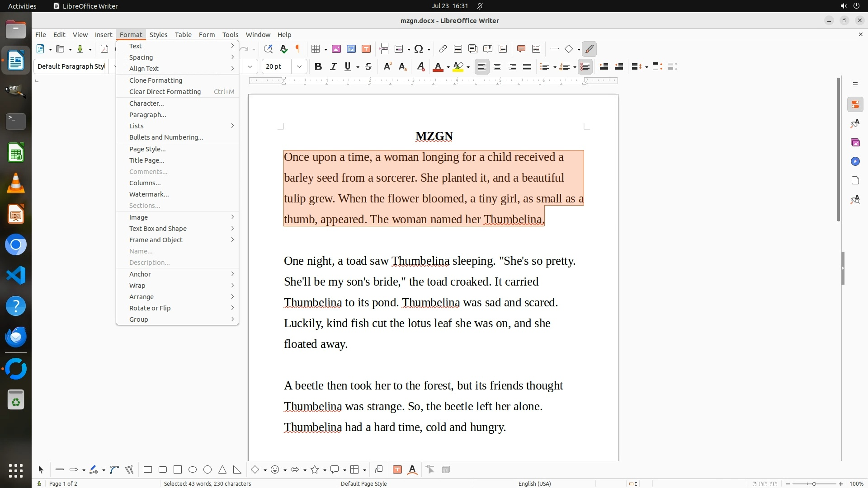This screenshot has height=488, width=868.
Task: Toggle formatting marks (pilcrow) icon
Action: point(297,49)
